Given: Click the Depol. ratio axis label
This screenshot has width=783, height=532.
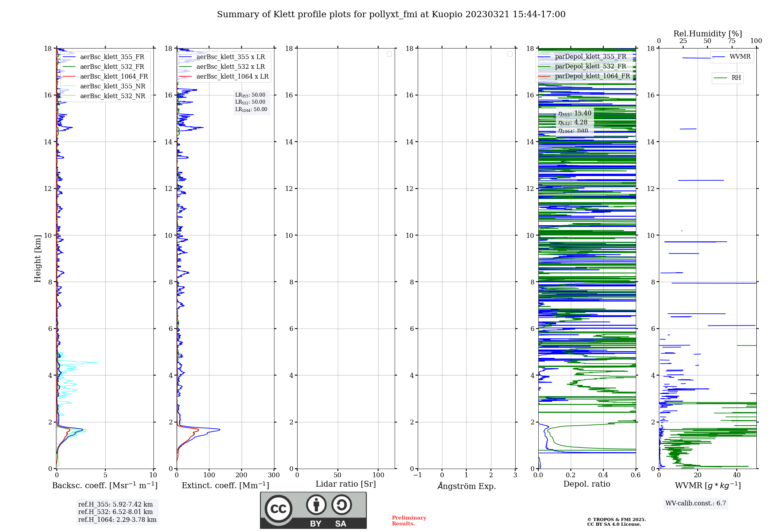Looking at the screenshot, I should pos(587,484).
